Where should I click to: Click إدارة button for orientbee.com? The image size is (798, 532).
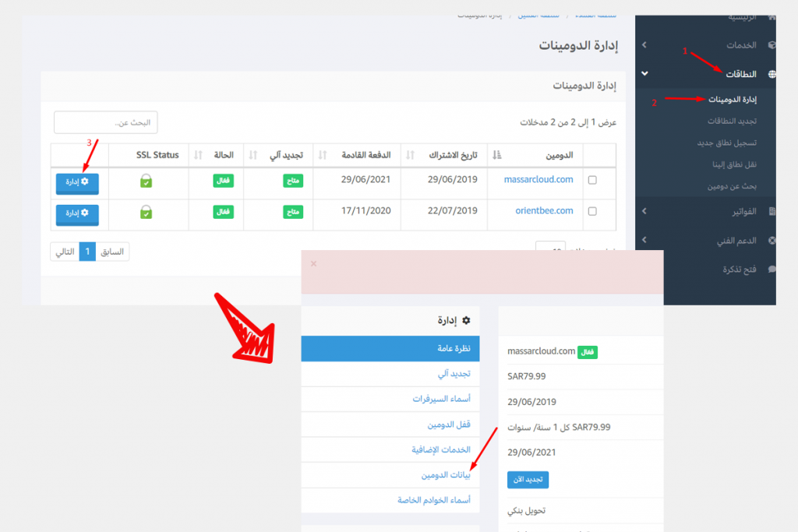pyautogui.click(x=77, y=213)
